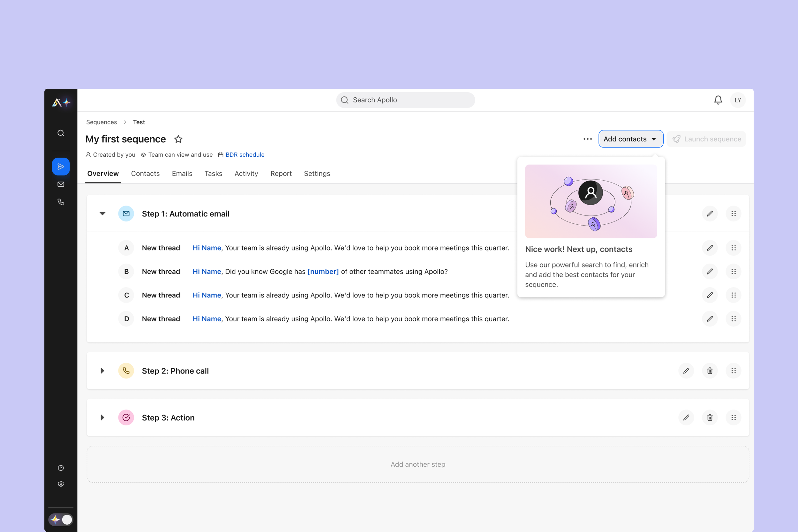The height and width of the screenshot is (532, 798).
Task: Open the BDR schedule link
Action: tap(245, 155)
